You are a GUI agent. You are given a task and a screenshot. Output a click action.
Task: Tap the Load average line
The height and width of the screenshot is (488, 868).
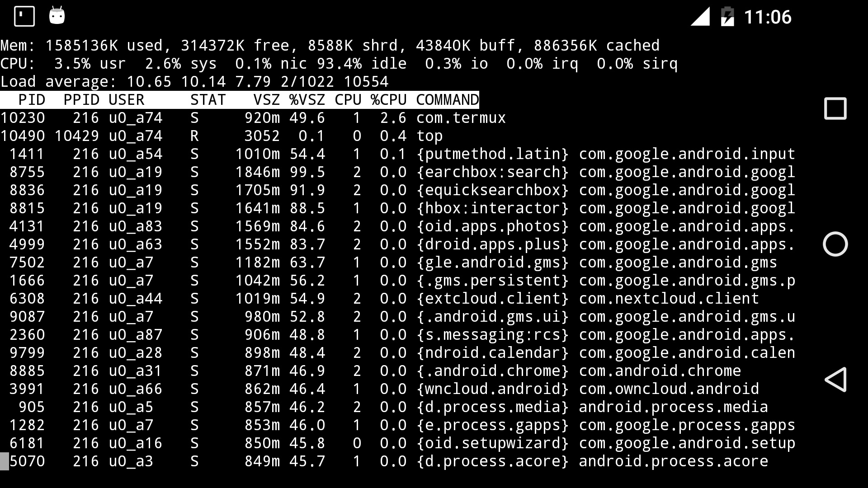point(194,82)
